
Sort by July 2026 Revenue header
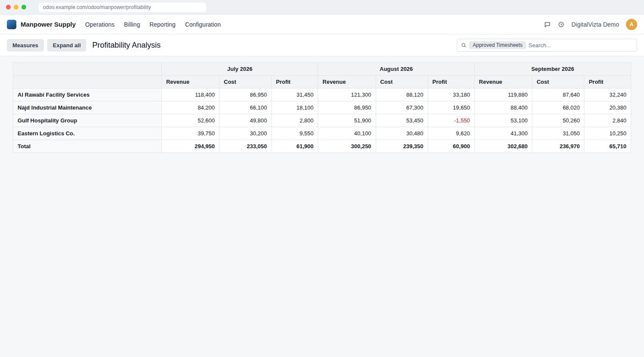coord(191,82)
